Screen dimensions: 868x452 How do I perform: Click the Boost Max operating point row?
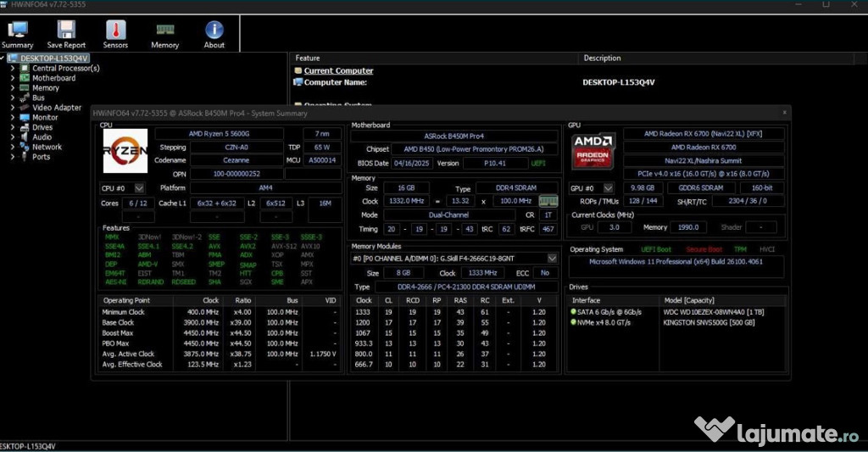coord(220,333)
